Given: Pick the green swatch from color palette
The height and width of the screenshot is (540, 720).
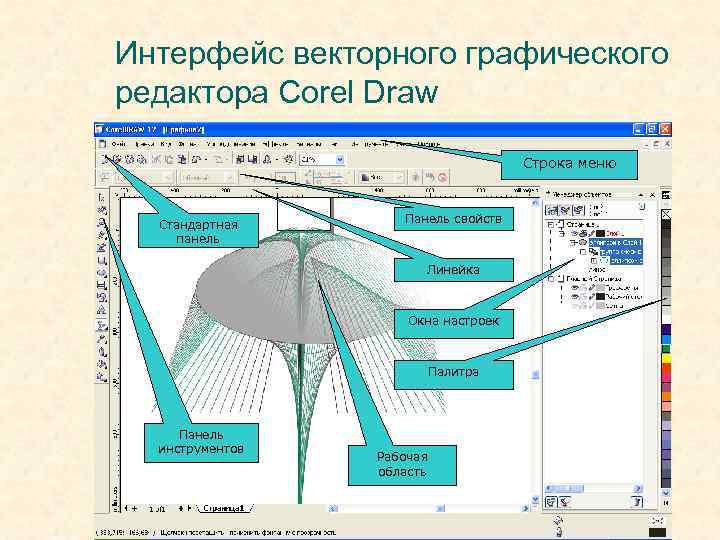Looking at the screenshot, I should [666, 349].
